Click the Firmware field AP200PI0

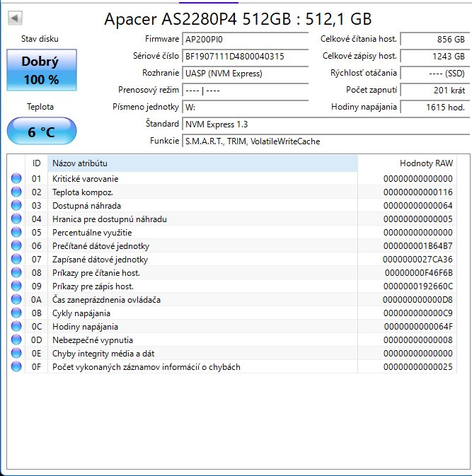245,40
